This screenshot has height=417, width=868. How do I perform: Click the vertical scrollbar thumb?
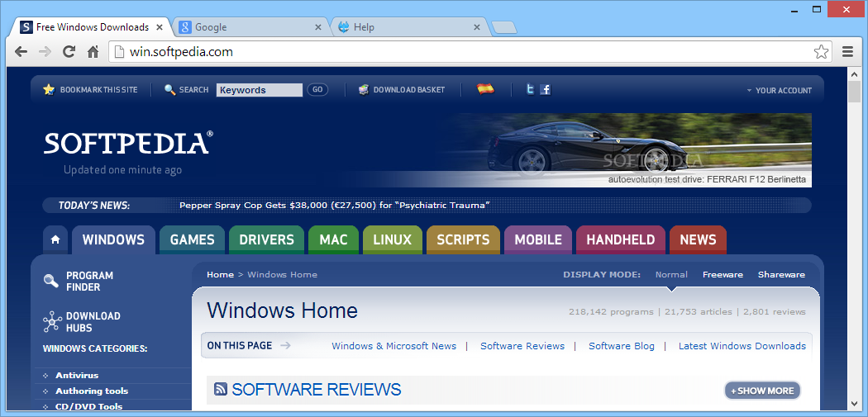[x=854, y=92]
